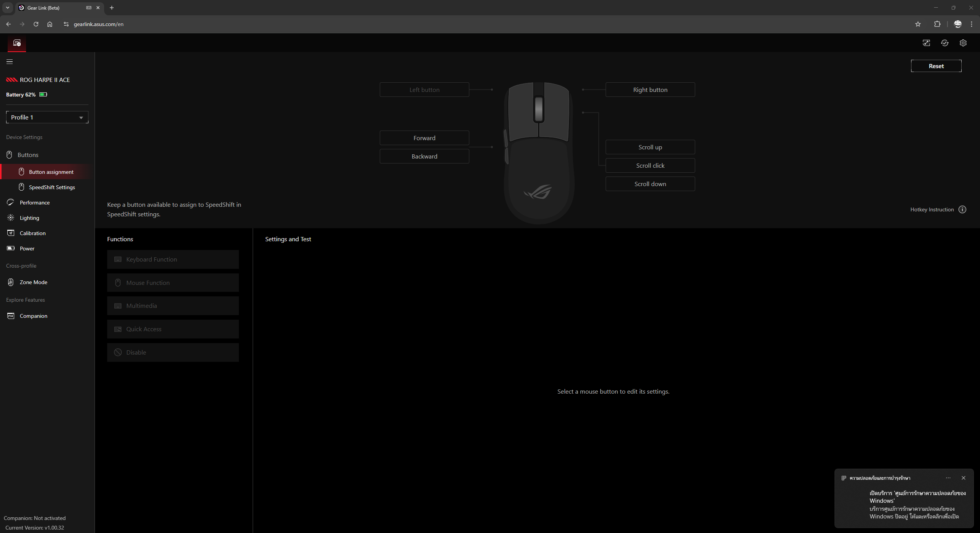Screen dimensions: 980x533
Task: Open the Profile 1 dropdown
Action: pos(47,117)
